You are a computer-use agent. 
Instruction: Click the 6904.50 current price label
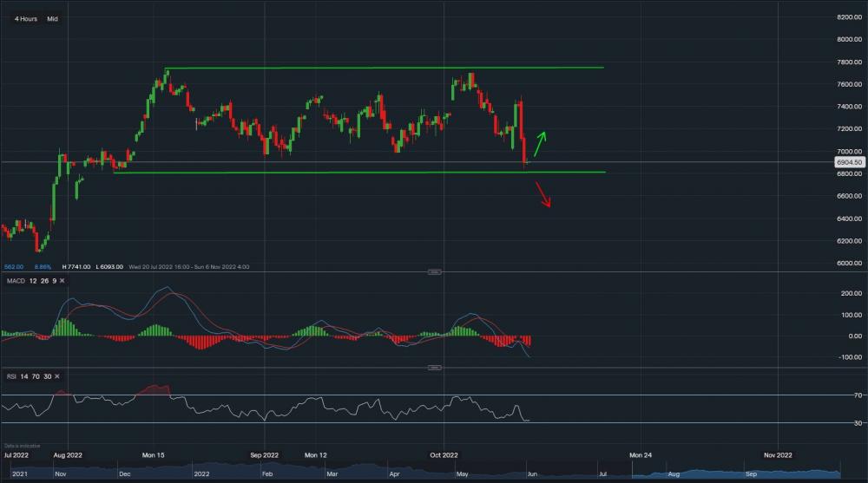848,162
